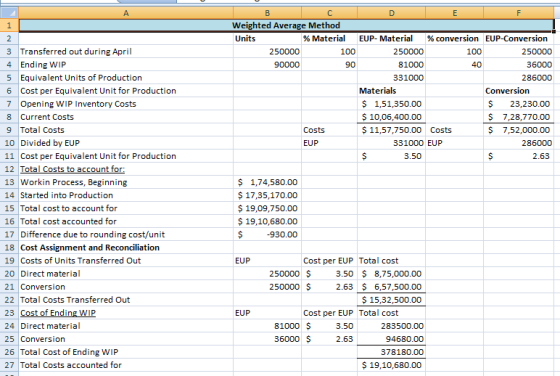The image size is (560, 376).
Task: Click the $ 23,230.00 cell
Action: click(x=519, y=104)
